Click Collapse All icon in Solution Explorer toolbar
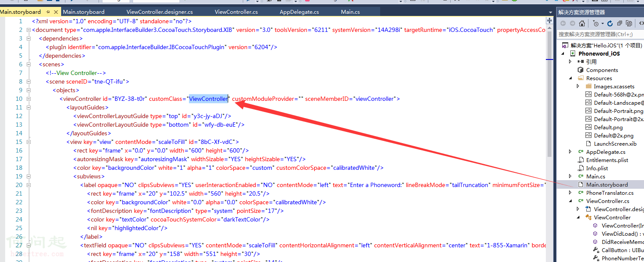Screen dimensions: 644x262 pyautogui.click(x=619, y=23)
